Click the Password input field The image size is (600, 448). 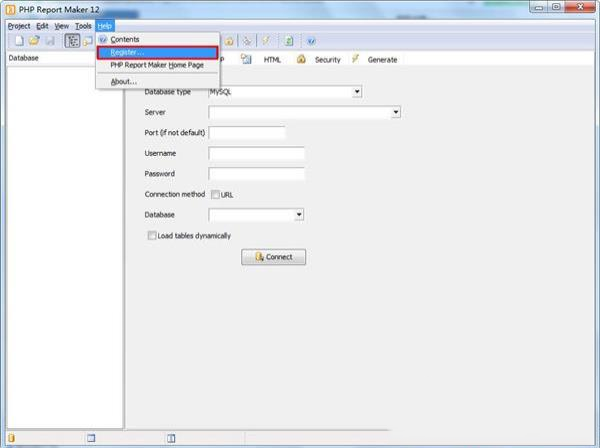256,174
